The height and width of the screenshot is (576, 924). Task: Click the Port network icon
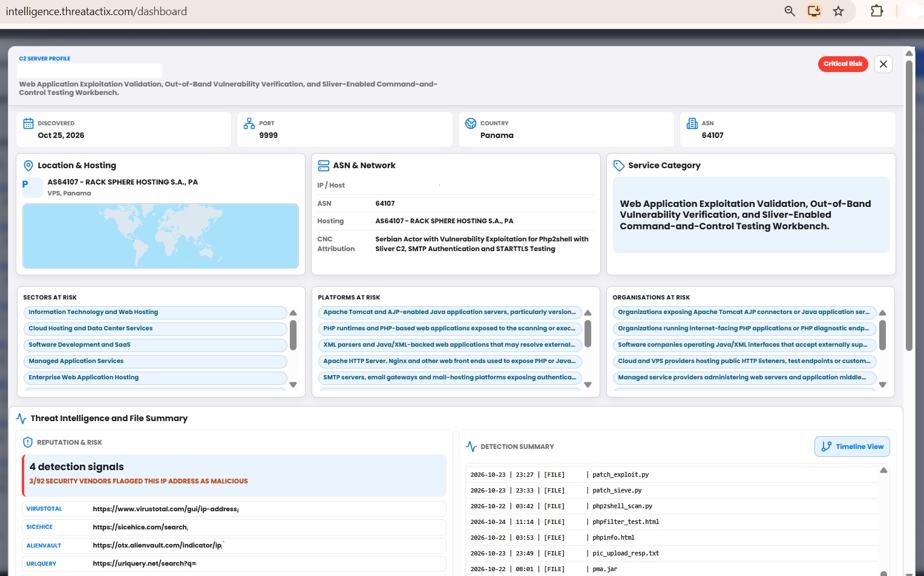pyautogui.click(x=249, y=123)
